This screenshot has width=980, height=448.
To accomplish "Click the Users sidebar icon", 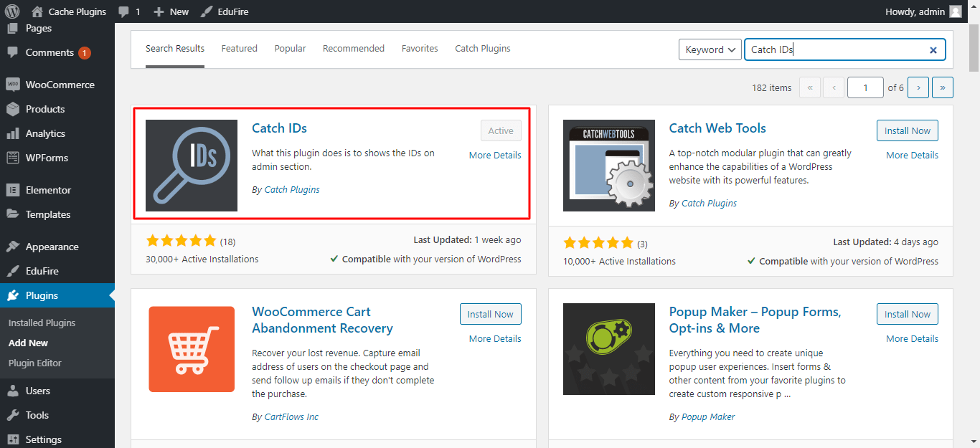I will [x=12, y=391].
